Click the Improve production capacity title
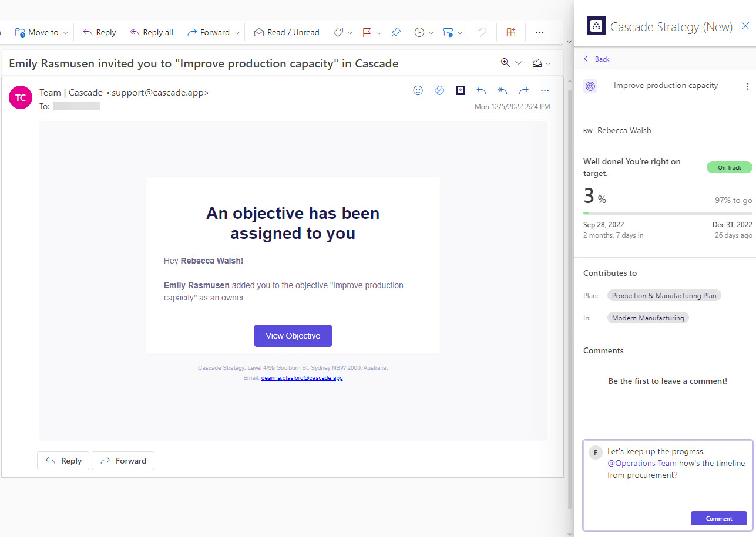Image resolution: width=756 pixels, height=537 pixels. pyautogui.click(x=666, y=86)
